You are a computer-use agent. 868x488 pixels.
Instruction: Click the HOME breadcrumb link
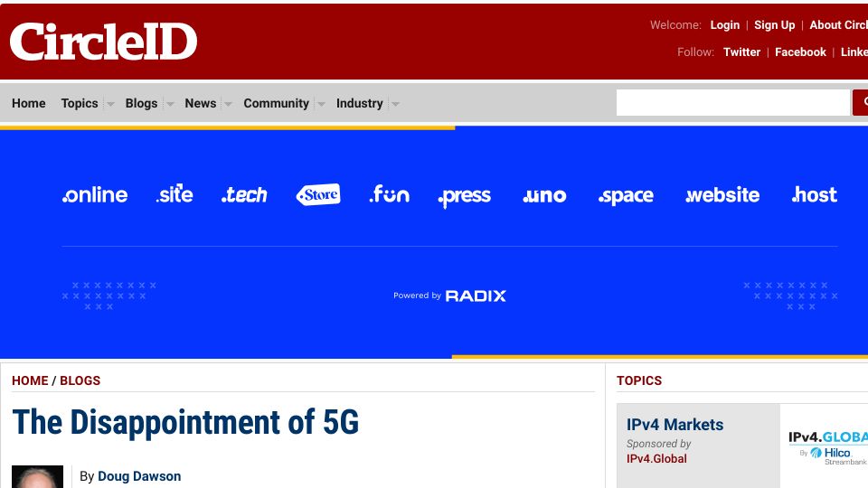click(x=30, y=380)
